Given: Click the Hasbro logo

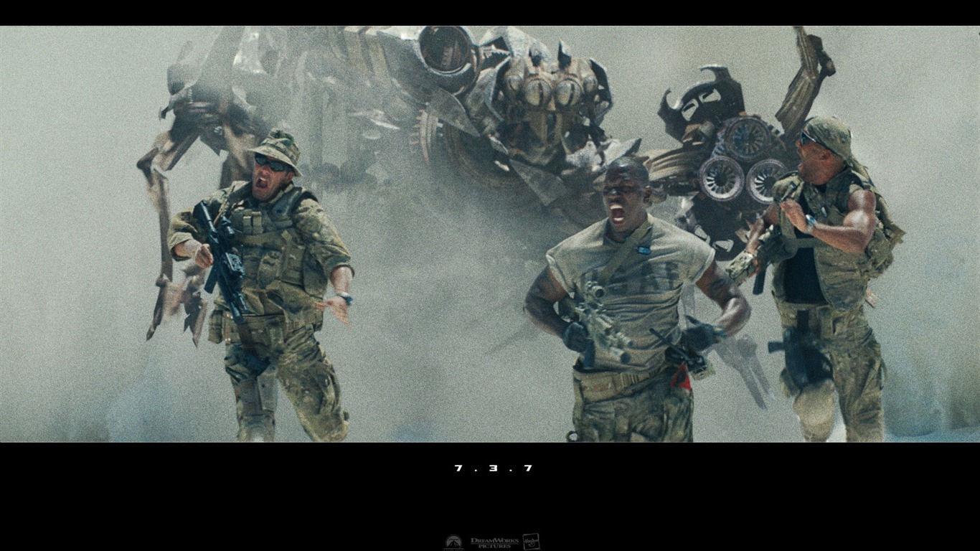Looking at the screenshot, I should coord(531,542).
